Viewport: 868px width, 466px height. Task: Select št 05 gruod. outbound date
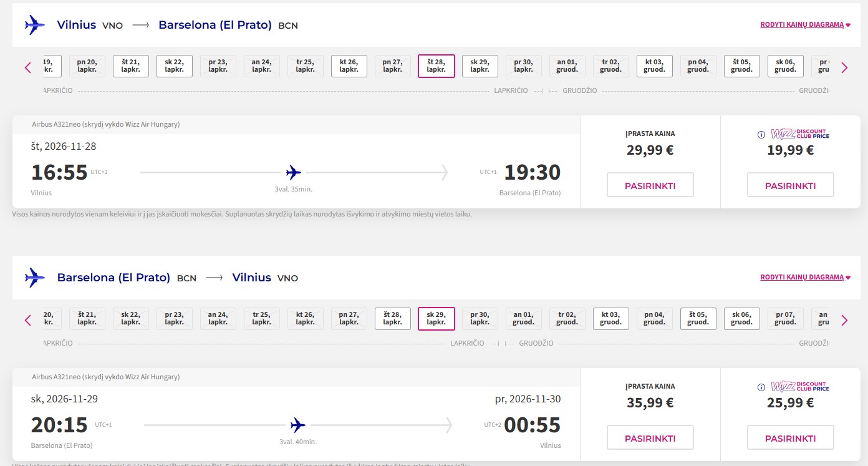[x=742, y=66]
